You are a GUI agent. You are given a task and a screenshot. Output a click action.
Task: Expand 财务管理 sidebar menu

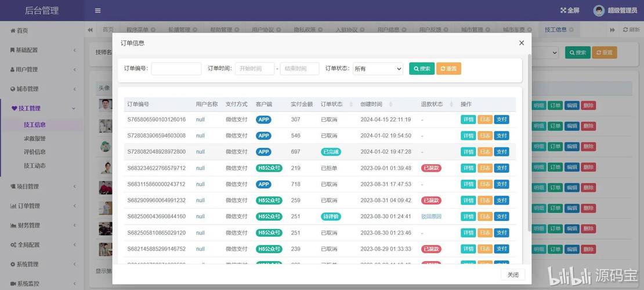[x=41, y=225]
